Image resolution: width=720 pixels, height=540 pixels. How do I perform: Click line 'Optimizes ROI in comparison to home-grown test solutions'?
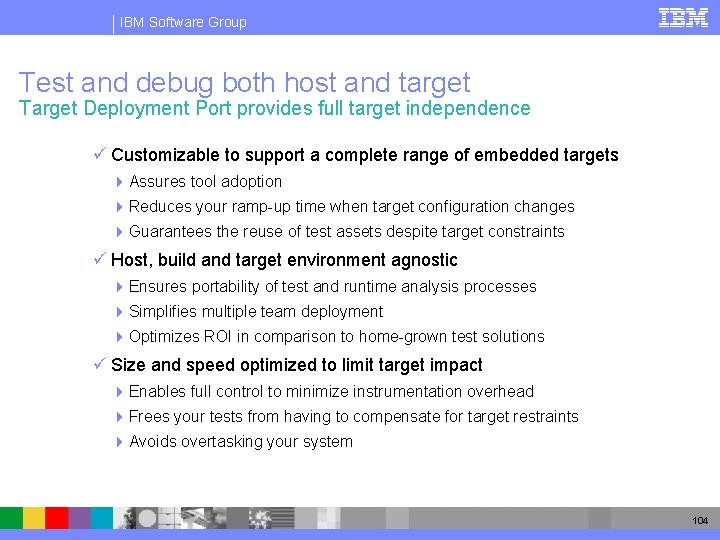337,337
